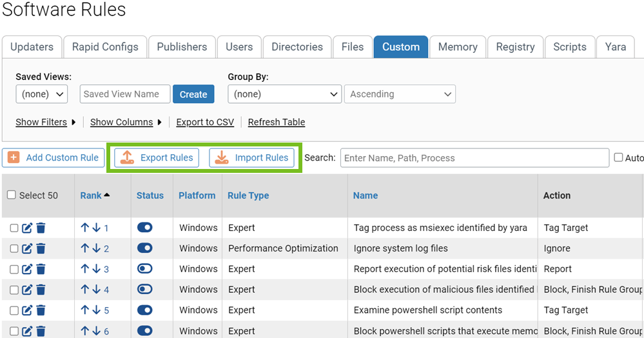The image size is (644, 338).
Task: Move rule 1 up in rank
Action: click(85, 228)
